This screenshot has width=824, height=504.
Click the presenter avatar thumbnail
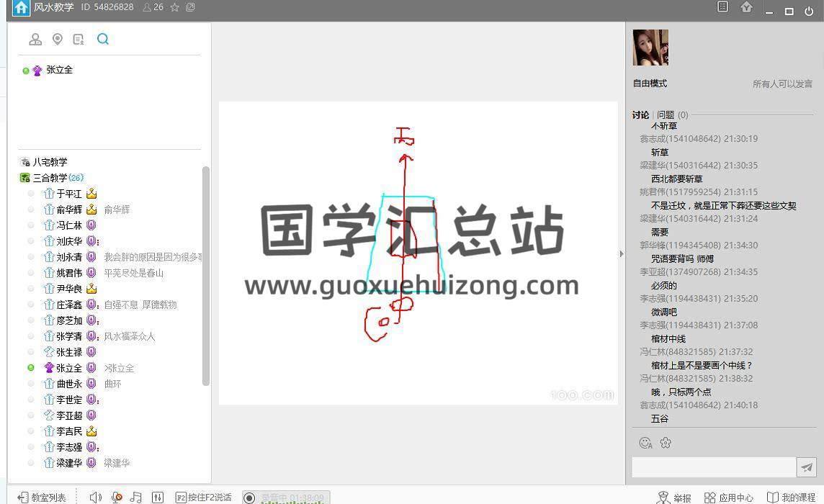coord(650,48)
